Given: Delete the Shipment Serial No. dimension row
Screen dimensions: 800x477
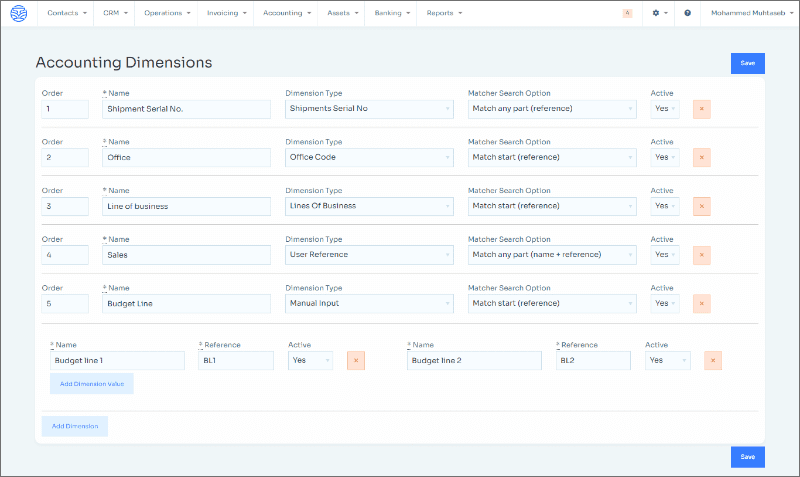Looking at the screenshot, I should point(701,109).
